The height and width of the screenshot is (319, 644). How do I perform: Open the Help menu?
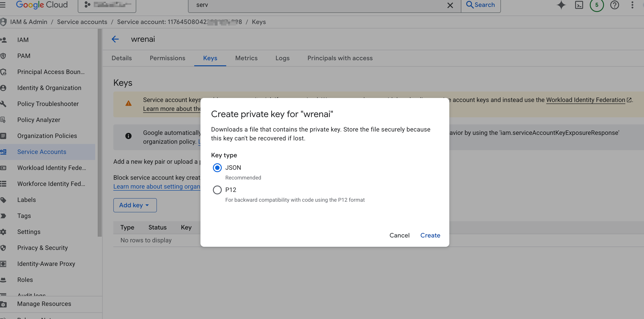(x=614, y=5)
